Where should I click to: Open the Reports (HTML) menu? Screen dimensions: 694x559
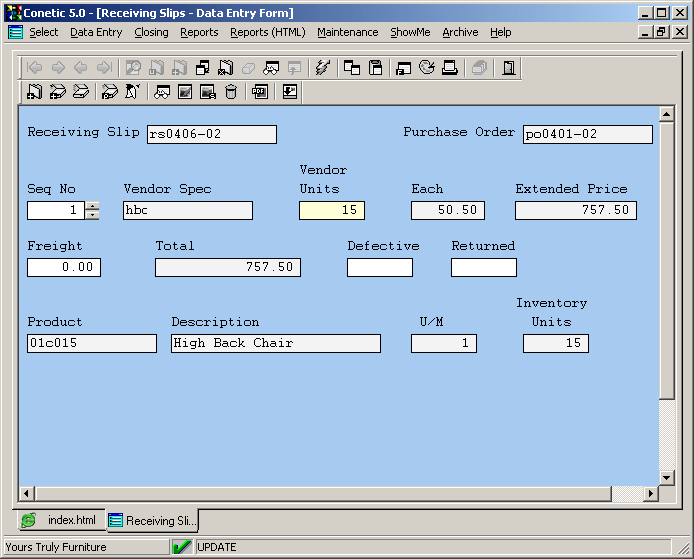pos(268,32)
